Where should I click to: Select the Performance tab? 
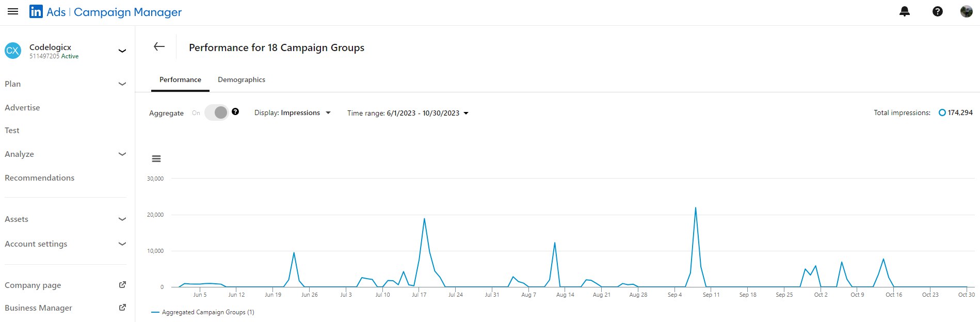(x=180, y=79)
